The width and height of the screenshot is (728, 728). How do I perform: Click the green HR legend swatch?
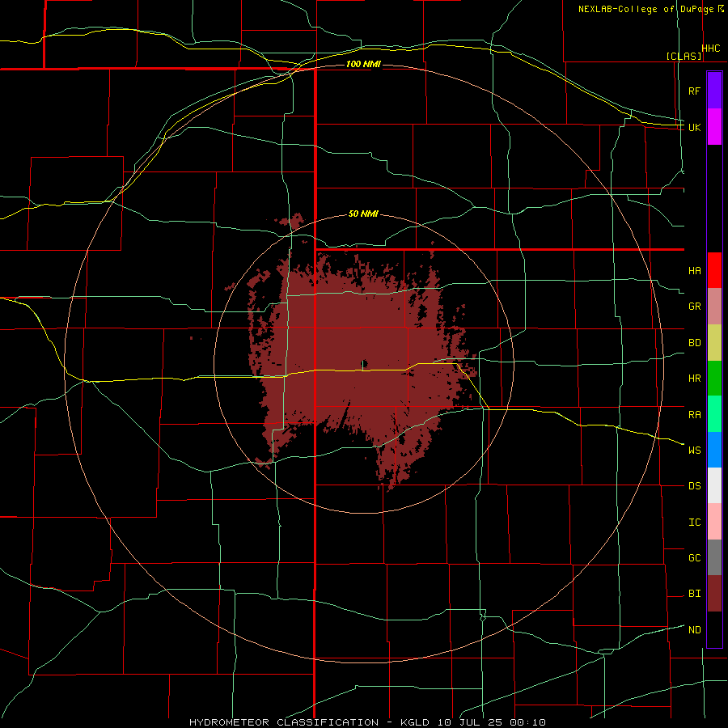[x=714, y=378]
